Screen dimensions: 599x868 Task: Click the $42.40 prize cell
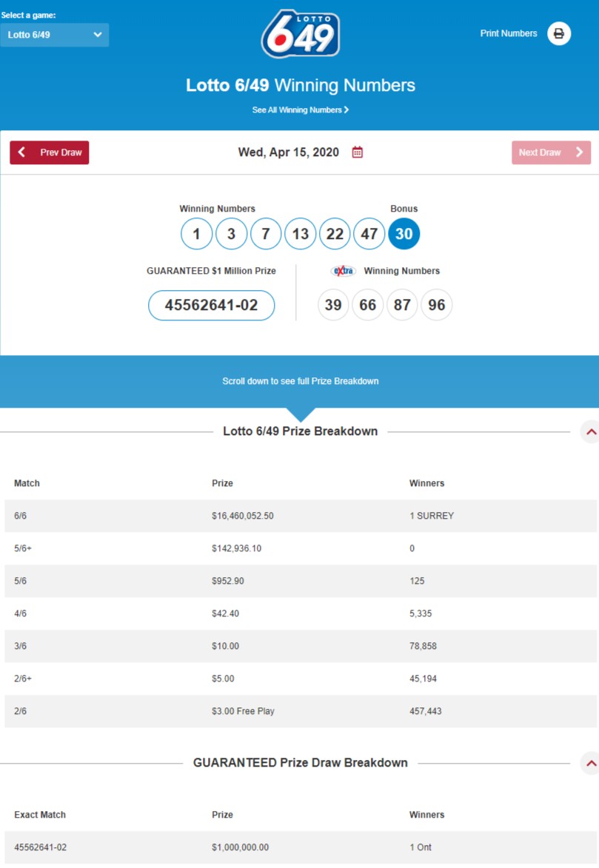pyautogui.click(x=226, y=614)
